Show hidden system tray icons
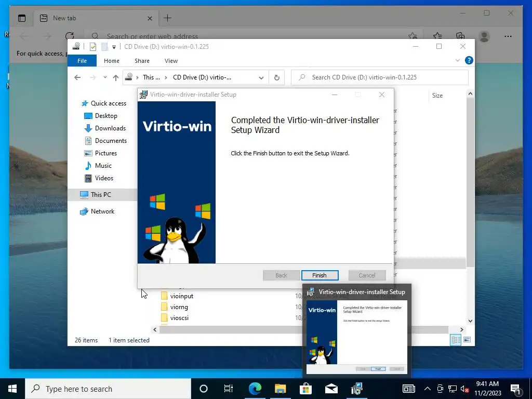 (x=428, y=389)
